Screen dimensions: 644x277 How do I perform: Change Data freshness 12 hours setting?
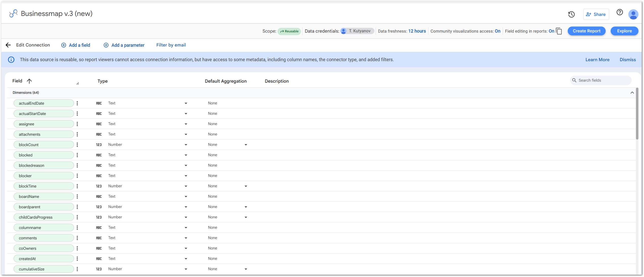pyautogui.click(x=417, y=31)
